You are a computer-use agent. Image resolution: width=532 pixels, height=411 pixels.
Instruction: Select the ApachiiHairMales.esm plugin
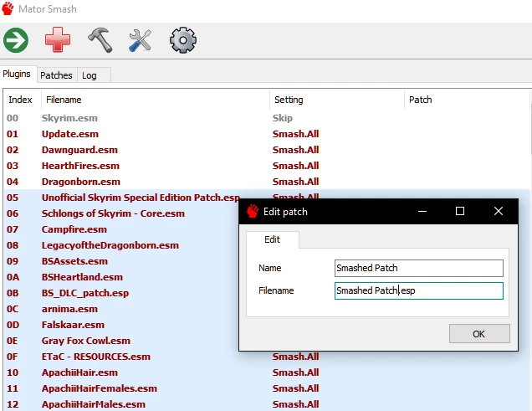point(94,405)
